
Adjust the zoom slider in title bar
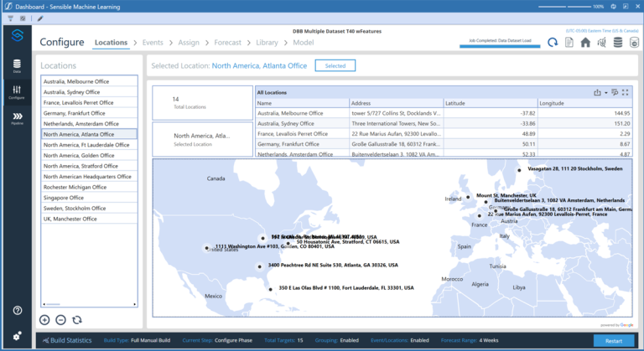tap(564, 7)
